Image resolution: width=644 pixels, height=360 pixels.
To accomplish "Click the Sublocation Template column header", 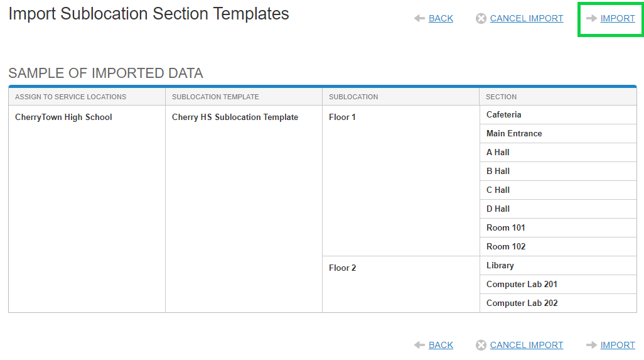I will click(x=215, y=97).
